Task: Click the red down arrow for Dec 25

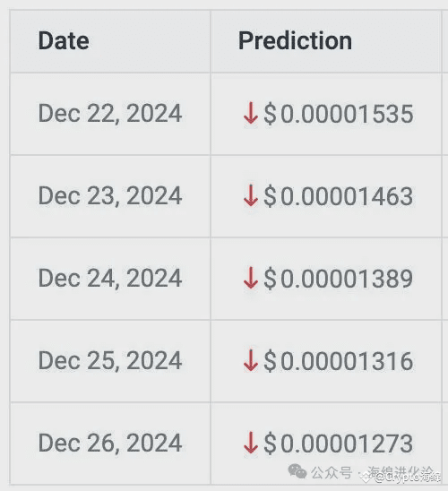Action: [x=251, y=360]
